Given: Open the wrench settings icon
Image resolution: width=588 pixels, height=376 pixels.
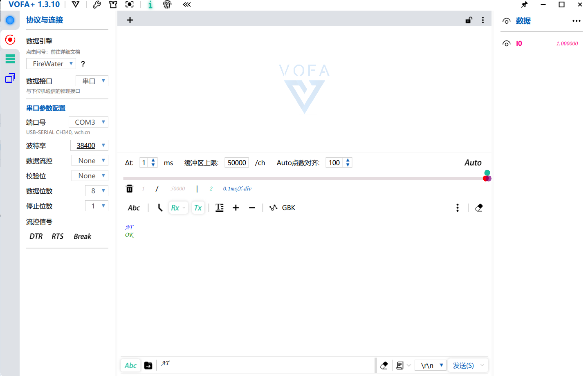Looking at the screenshot, I should 97,4.
